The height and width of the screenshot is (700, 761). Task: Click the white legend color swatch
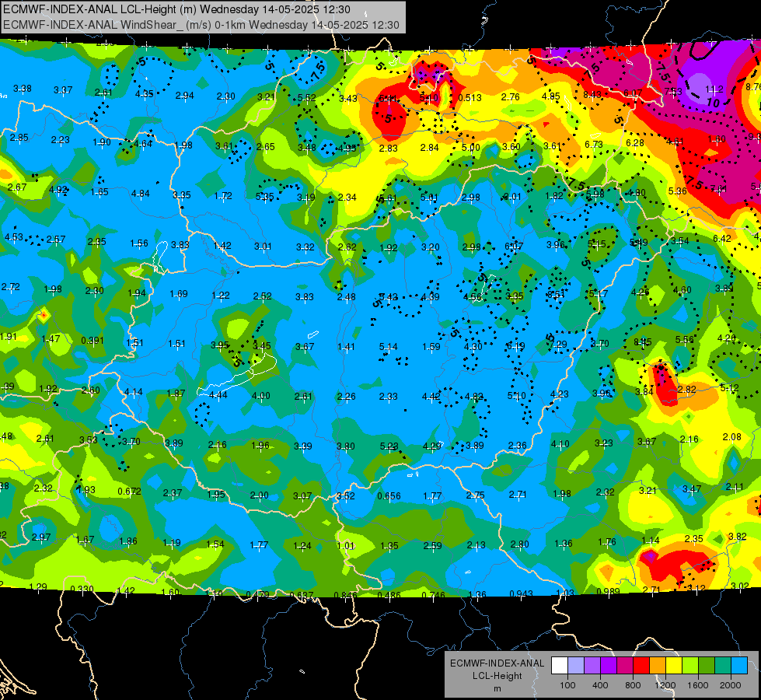[560, 666]
